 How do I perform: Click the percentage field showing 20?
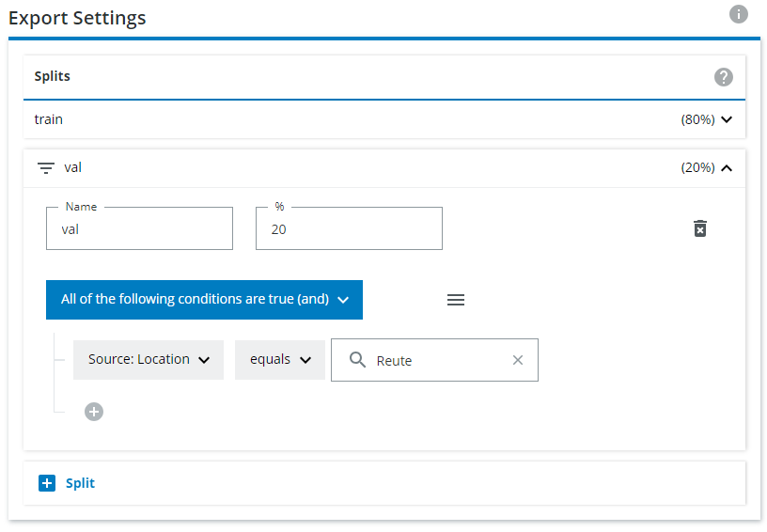[349, 229]
